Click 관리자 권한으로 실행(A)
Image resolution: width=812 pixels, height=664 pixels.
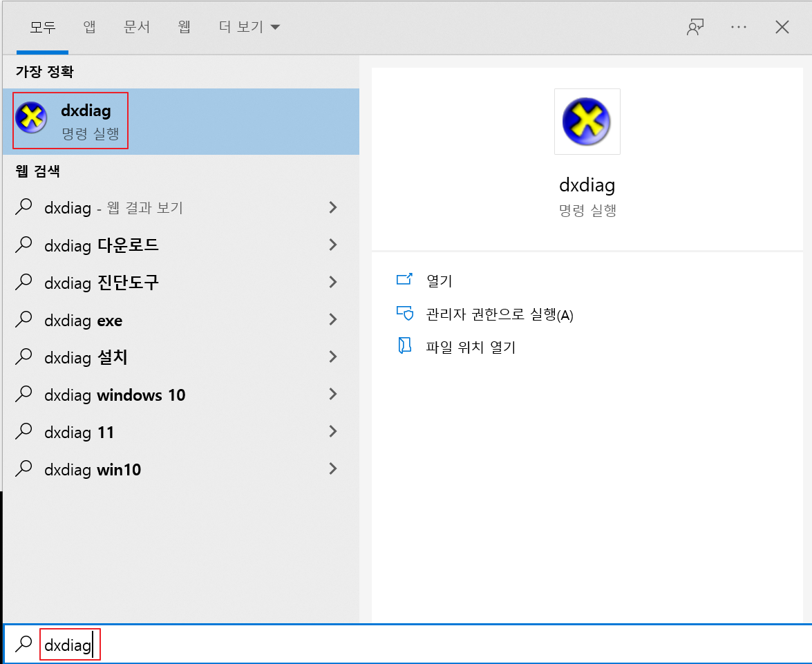499,314
